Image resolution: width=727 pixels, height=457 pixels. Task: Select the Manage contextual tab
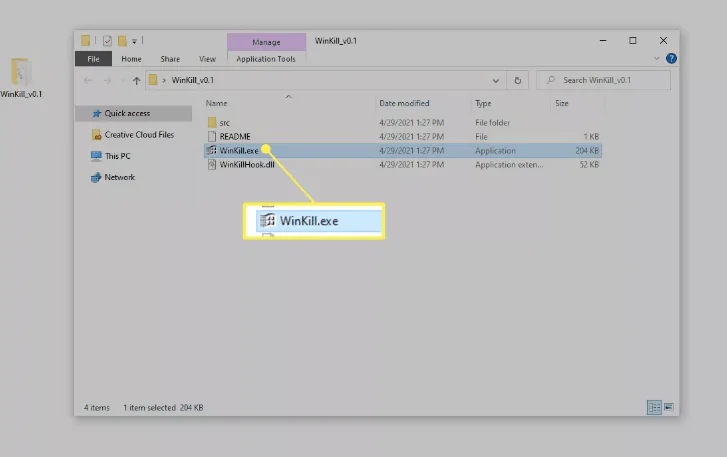point(266,42)
